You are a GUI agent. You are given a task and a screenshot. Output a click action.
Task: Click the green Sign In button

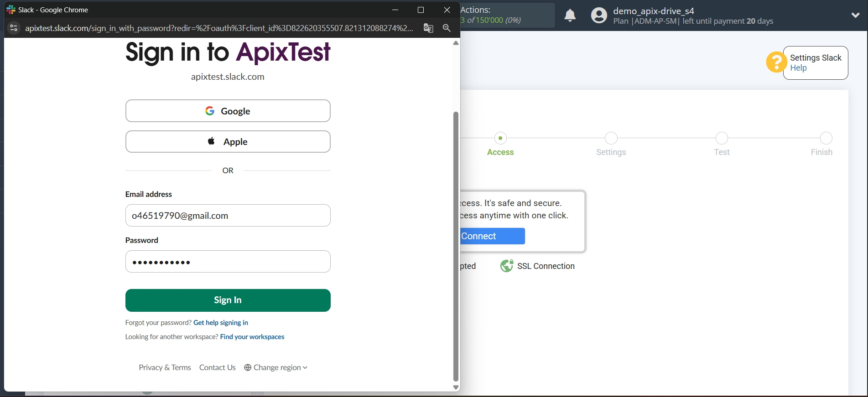pyautogui.click(x=228, y=300)
